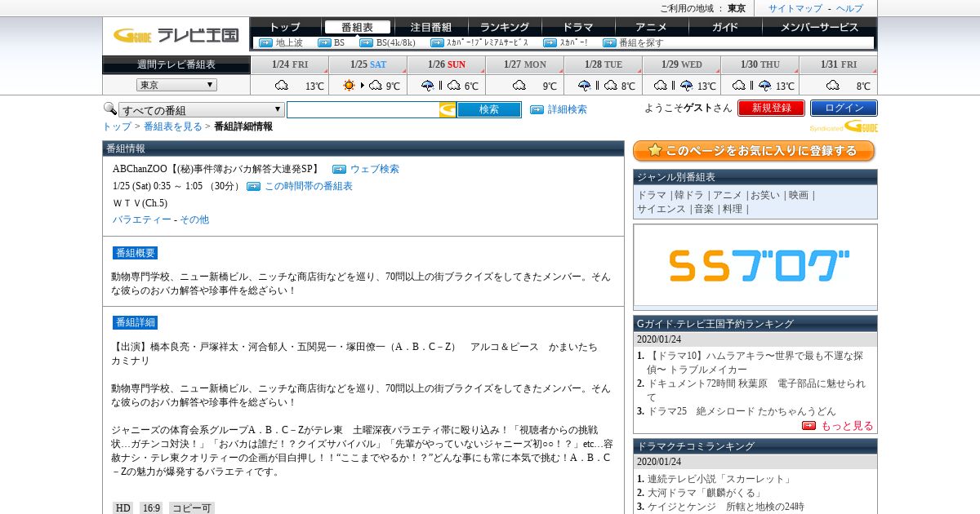Image resolution: width=980 pixels, height=514 pixels.
Task: Open the すべての番組 category dropdown
Action: (202, 110)
